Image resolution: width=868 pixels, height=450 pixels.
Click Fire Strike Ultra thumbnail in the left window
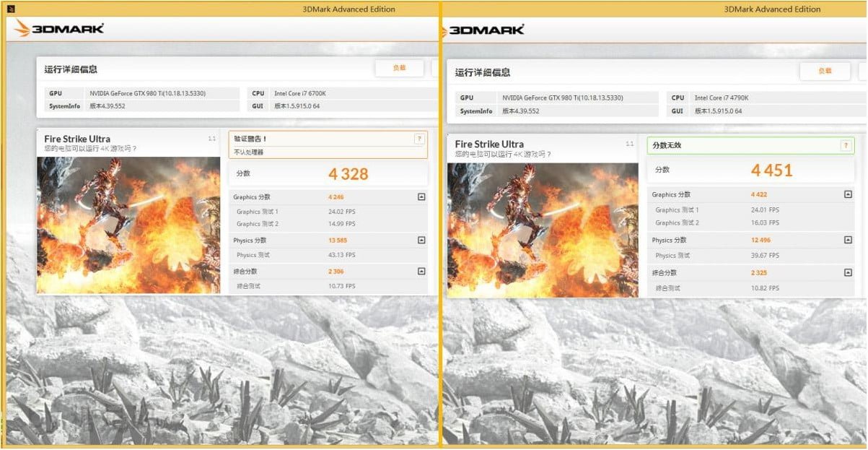[128, 225]
